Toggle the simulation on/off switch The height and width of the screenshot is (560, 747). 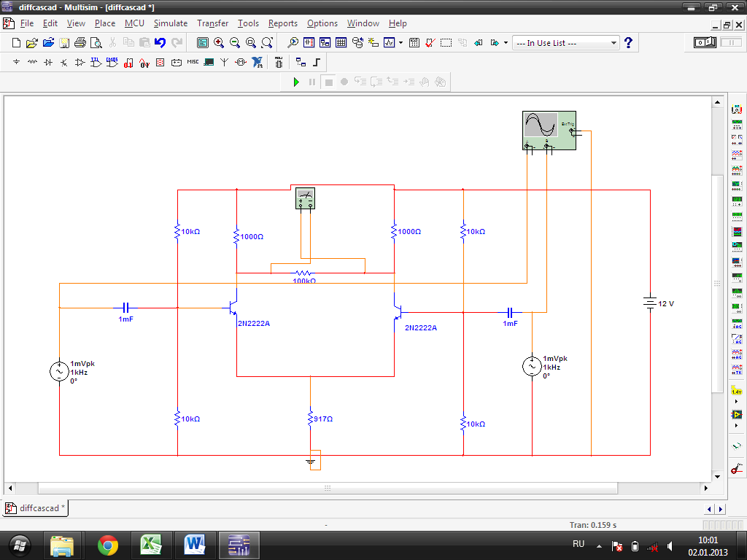pos(705,43)
